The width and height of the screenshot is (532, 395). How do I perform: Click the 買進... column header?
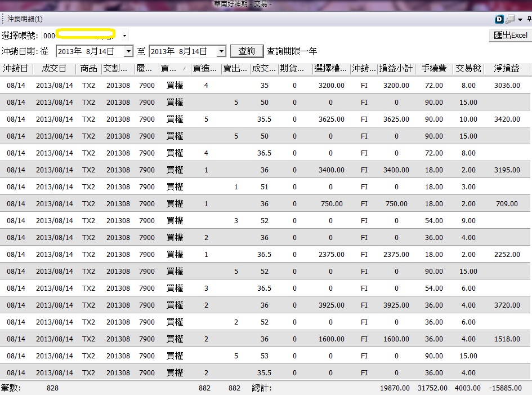[206, 69]
